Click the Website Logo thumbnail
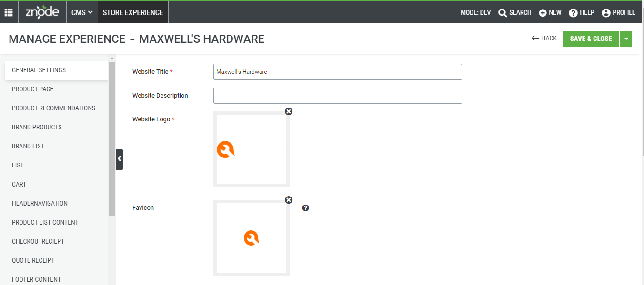The width and height of the screenshot is (644, 285). 252,149
